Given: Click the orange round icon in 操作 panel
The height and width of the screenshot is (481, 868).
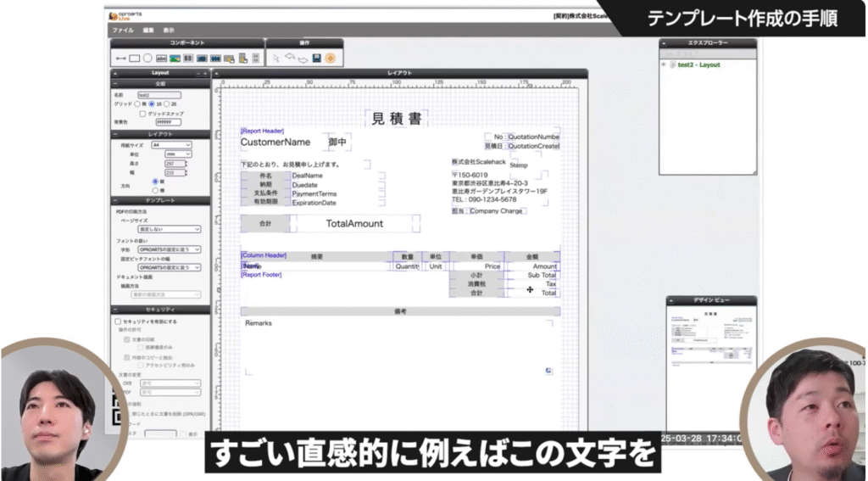Looking at the screenshot, I should pyautogui.click(x=331, y=59).
